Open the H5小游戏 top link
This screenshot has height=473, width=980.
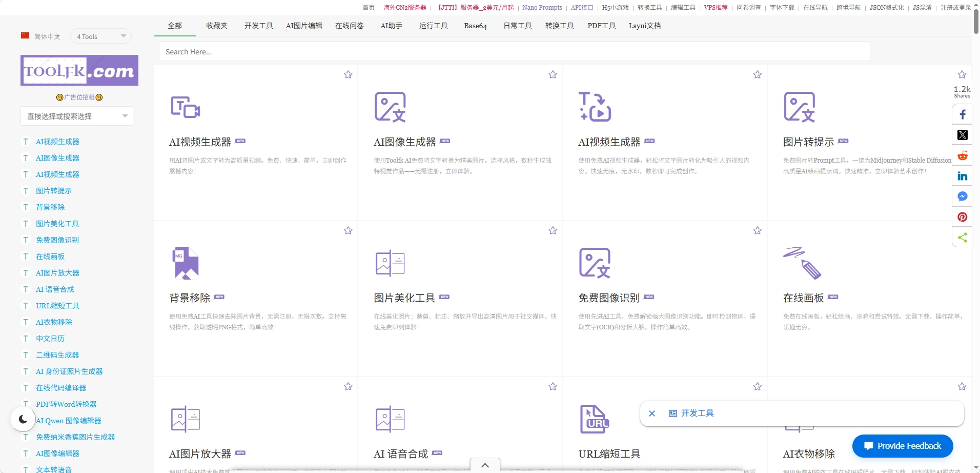point(615,8)
